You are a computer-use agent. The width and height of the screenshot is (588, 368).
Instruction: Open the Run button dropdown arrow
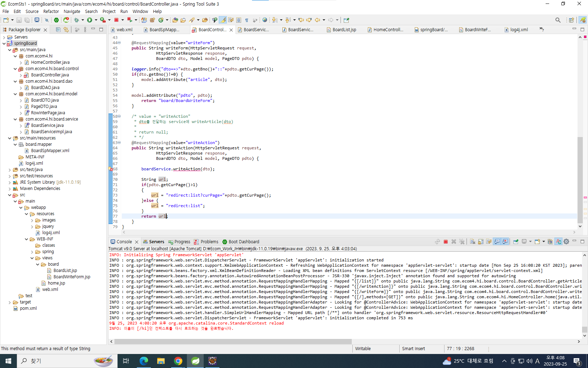pos(96,20)
